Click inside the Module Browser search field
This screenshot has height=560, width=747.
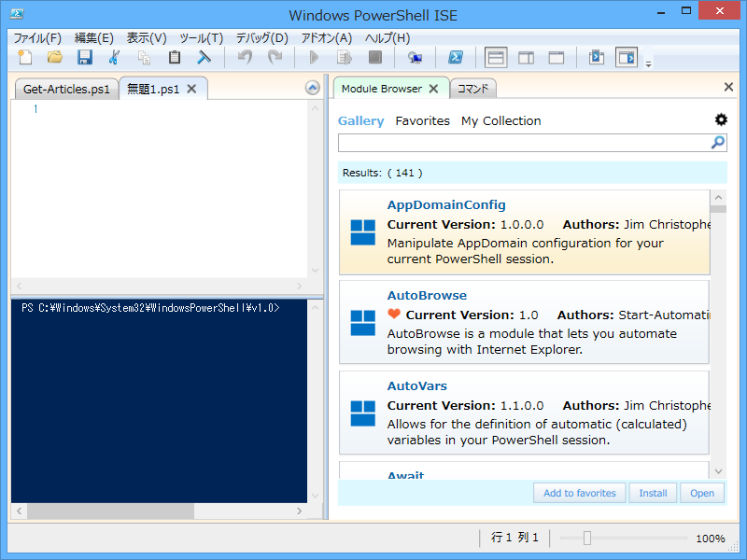[x=523, y=142]
